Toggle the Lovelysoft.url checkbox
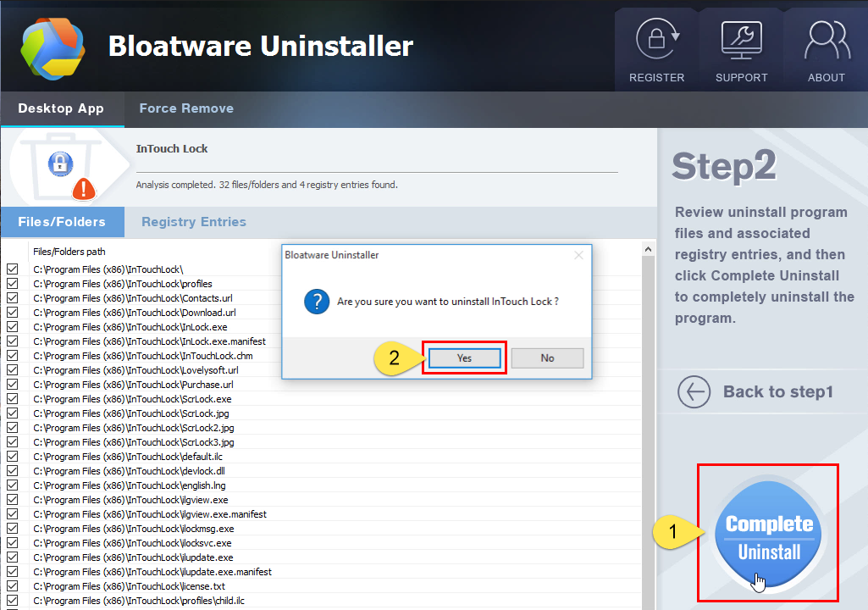This screenshot has height=610, width=868. point(12,370)
